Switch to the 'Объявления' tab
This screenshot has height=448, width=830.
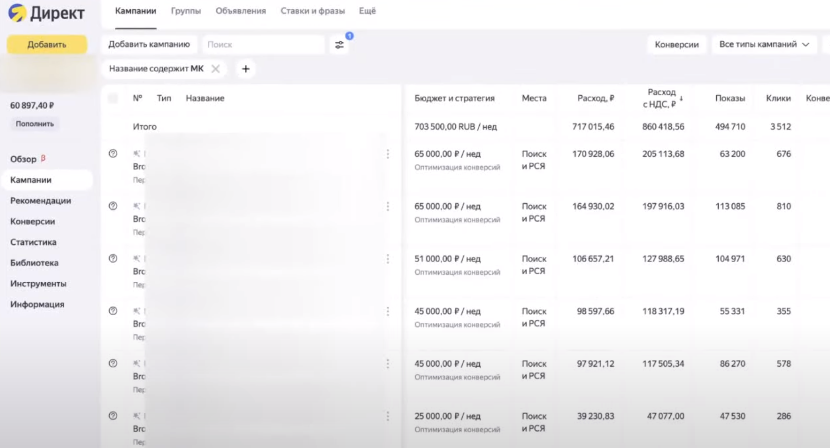point(241,11)
